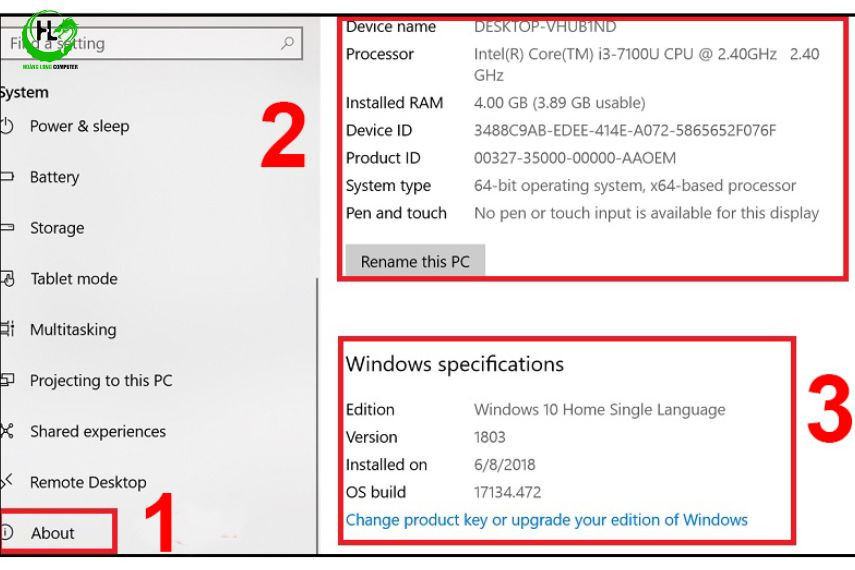855x570 pixels.
Task: Click the Installed RAM label
Action: coord(394,103)
